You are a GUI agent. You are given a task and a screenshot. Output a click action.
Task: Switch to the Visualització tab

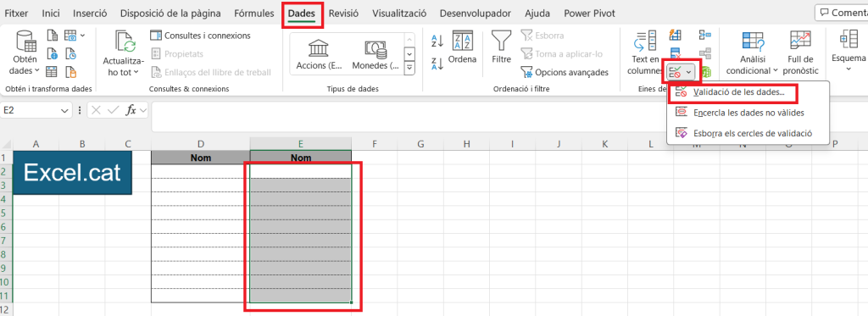399,14
